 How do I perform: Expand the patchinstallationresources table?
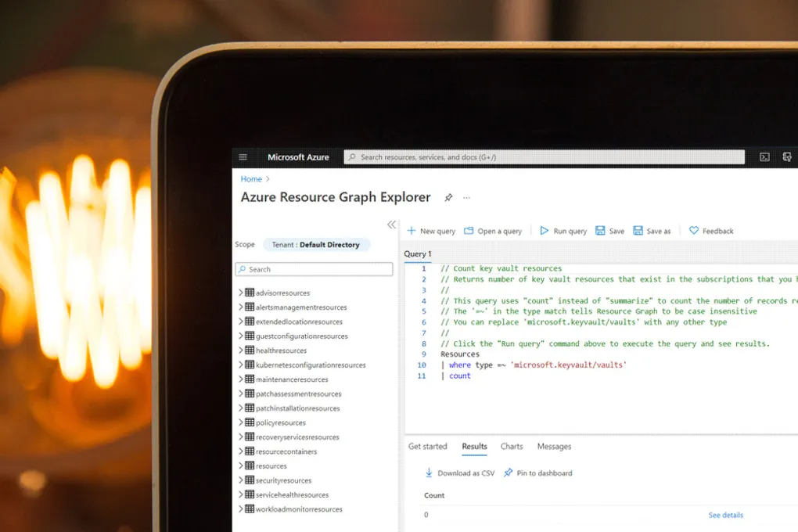(241, 408)
